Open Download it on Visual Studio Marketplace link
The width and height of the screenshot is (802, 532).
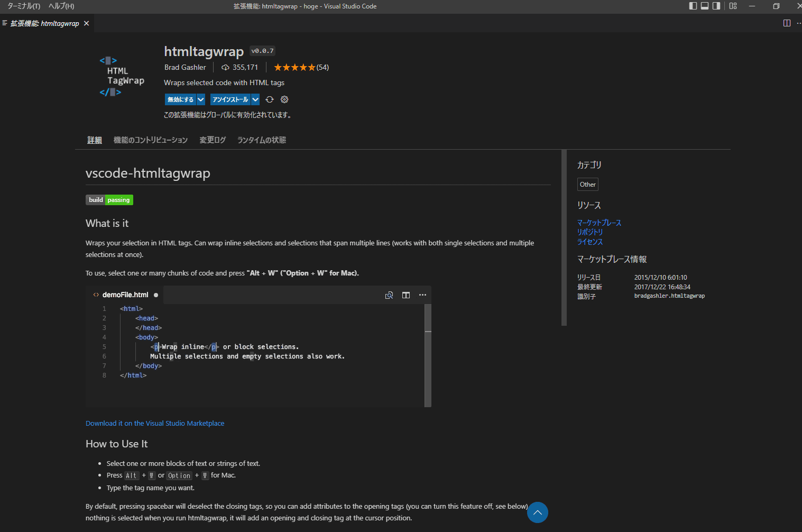point(155,424)
